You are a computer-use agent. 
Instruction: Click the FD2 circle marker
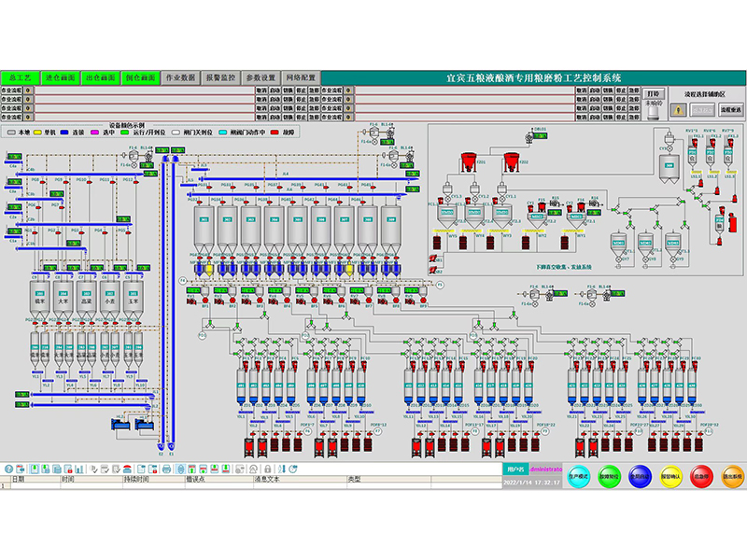point(305,336)
